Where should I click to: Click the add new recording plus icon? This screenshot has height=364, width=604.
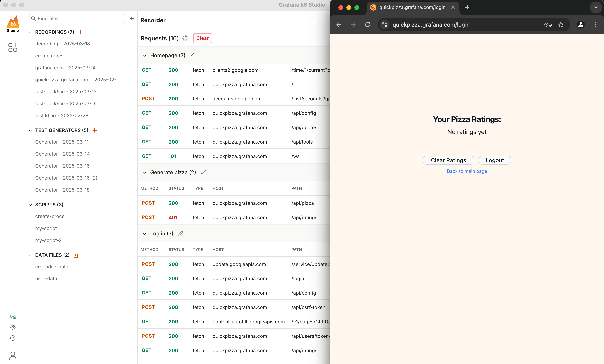[x=80, y=32]
